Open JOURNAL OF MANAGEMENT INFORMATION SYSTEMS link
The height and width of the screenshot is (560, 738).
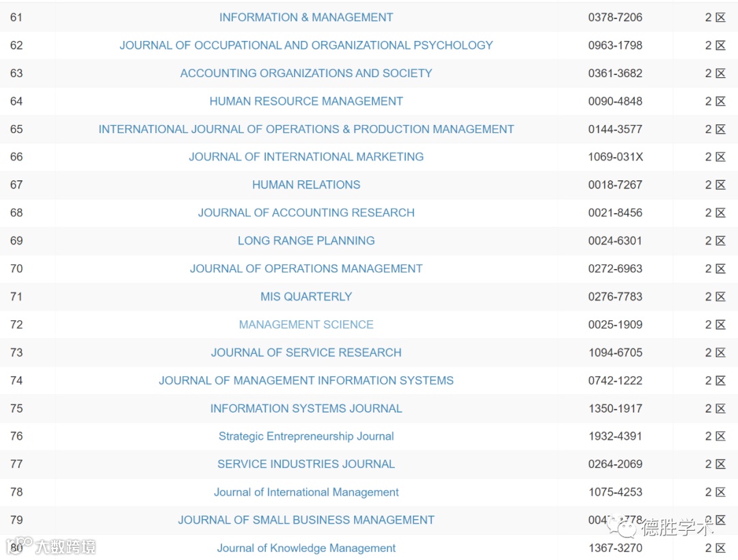(306, 380)
